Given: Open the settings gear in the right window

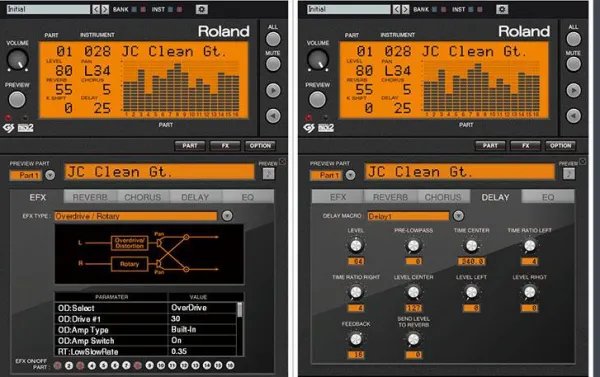Looking at the screenshot, I should (x=502, y=9).
